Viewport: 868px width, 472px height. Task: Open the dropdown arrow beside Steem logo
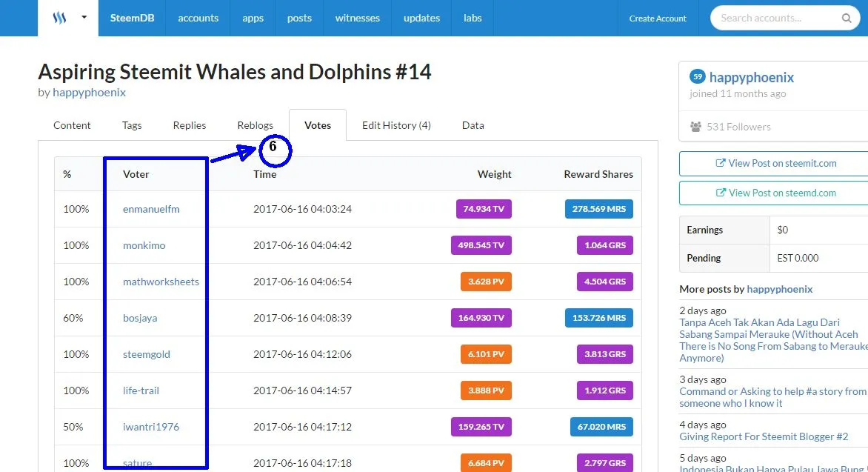click(x=84, y=17)
